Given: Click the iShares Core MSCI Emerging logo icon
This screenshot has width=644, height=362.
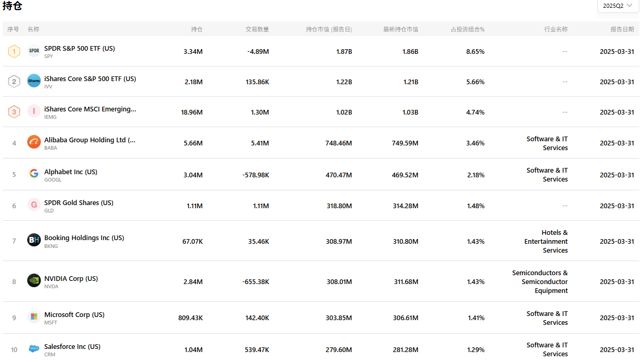Looking at the screenshot, I should tap(34, 111).
